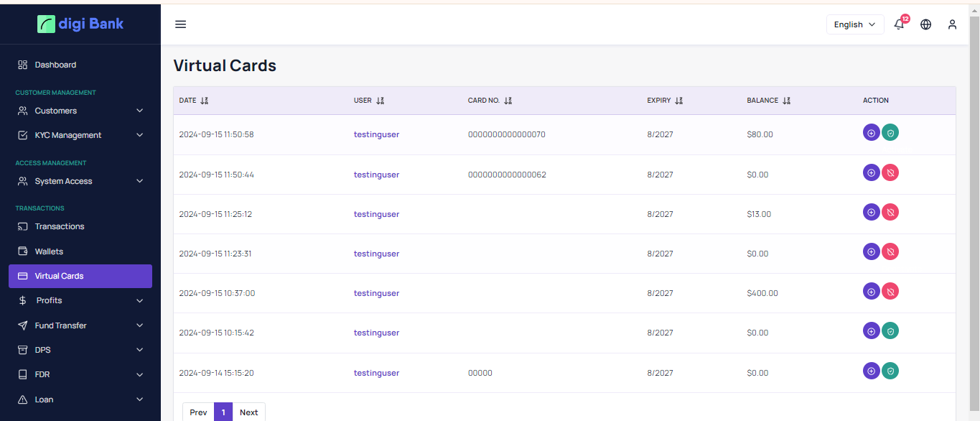The width and height of the screenshot is (980, 421).
Task: Click the green shield icon for card ending 070
Action: click(890, 133)
